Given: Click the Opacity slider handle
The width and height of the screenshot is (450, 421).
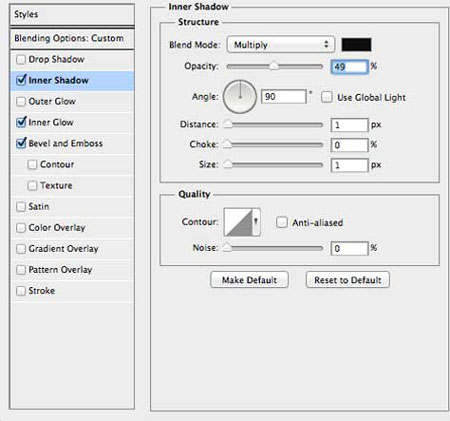Looking at the screenshot, I should [274, 66].
